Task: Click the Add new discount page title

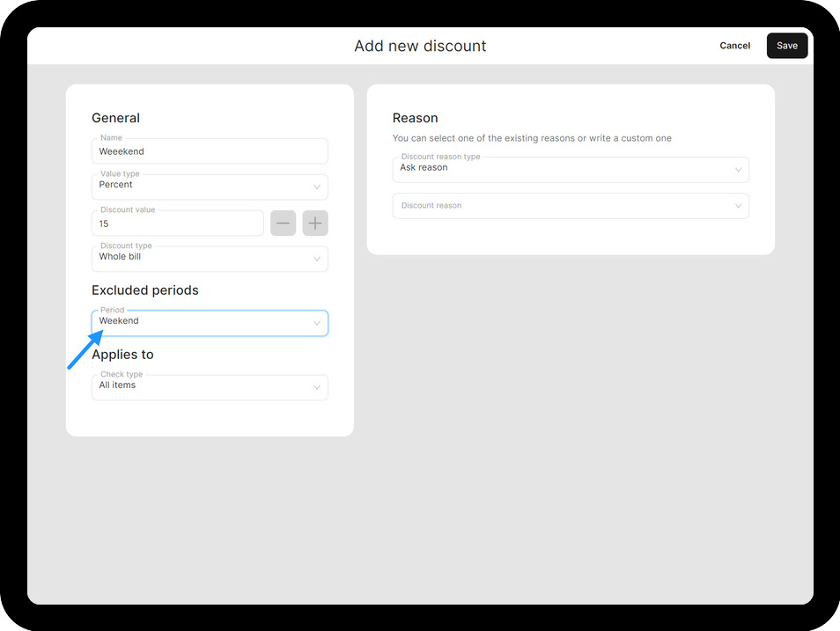Action: 420,46
